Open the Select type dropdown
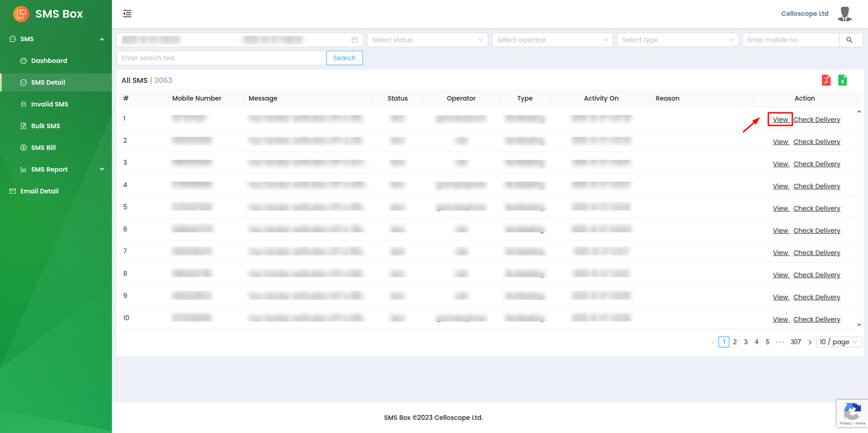 (677, 40)
